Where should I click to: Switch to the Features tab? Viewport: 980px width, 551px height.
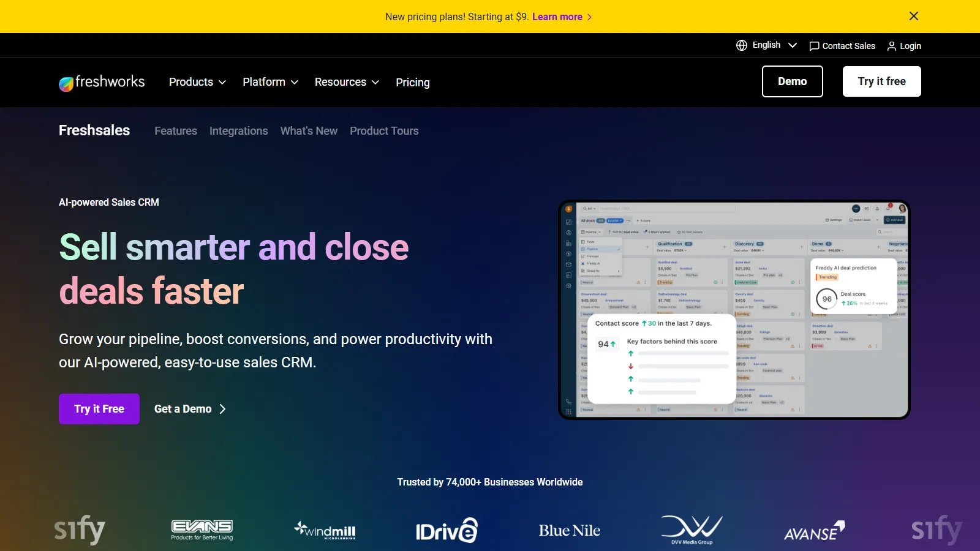(x=176, y=131)
